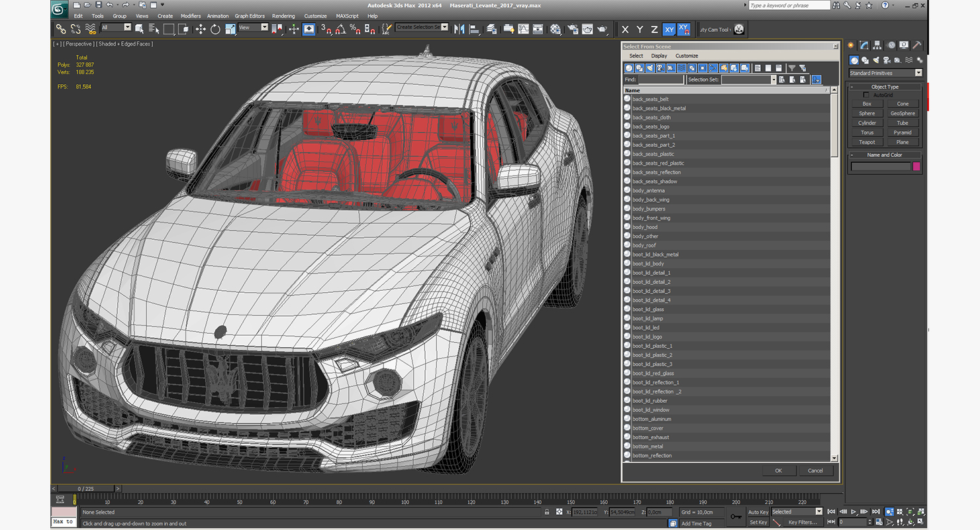The height and width of the screenshot is (530, 980).
Task: Open the Modifiers menu
Action: 191,16
